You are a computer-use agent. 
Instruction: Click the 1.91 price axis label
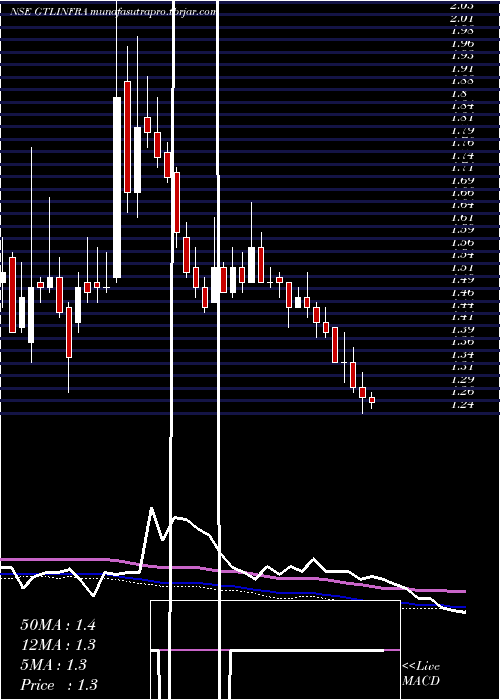pos(462,69)
